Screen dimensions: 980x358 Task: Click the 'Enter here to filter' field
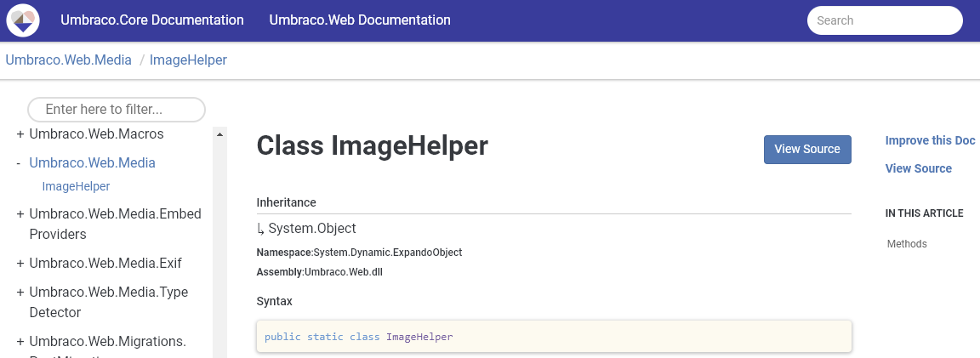(117, 110)
